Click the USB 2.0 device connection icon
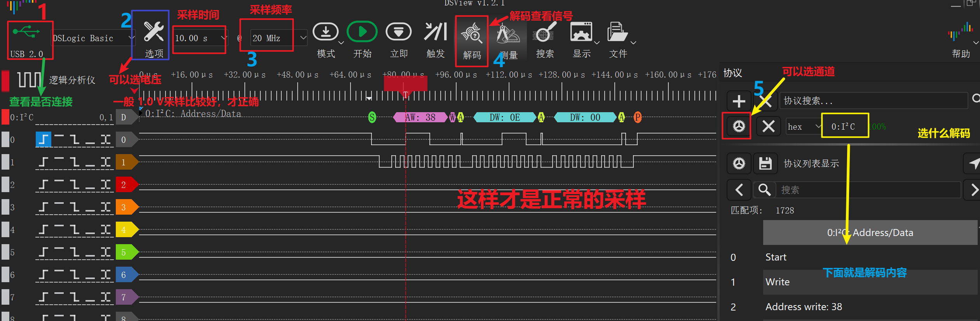 26,32
